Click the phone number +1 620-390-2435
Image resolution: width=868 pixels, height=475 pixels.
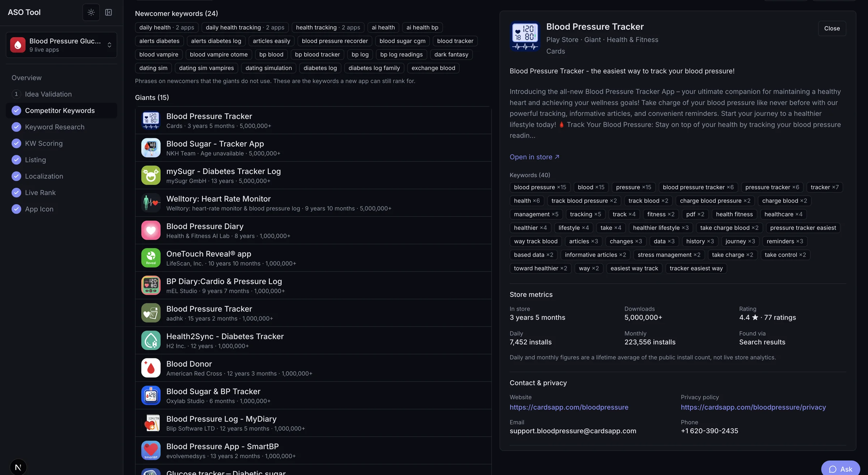pos(709,431)
